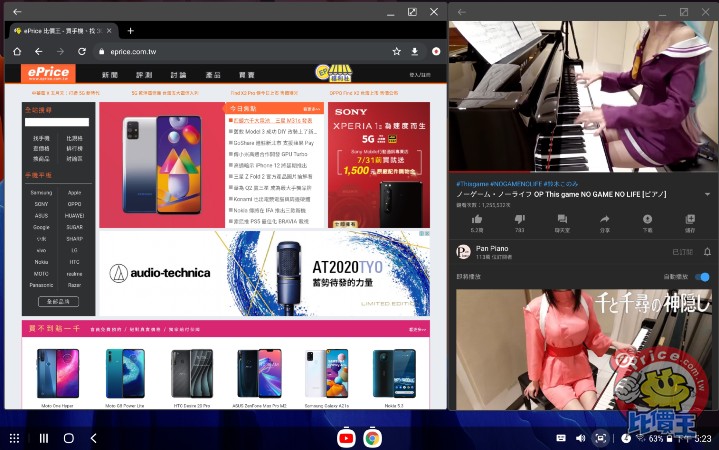The height and width of the screenshot is (450, 719).
Task: Open the iPhone 12 news headline
Action: coord(270,165)
